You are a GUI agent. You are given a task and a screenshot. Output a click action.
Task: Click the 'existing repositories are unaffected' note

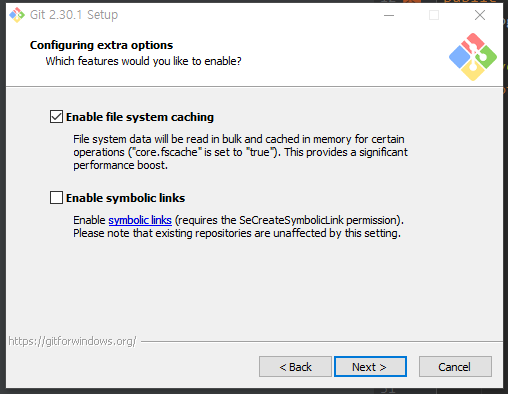(x=237, y=233)
